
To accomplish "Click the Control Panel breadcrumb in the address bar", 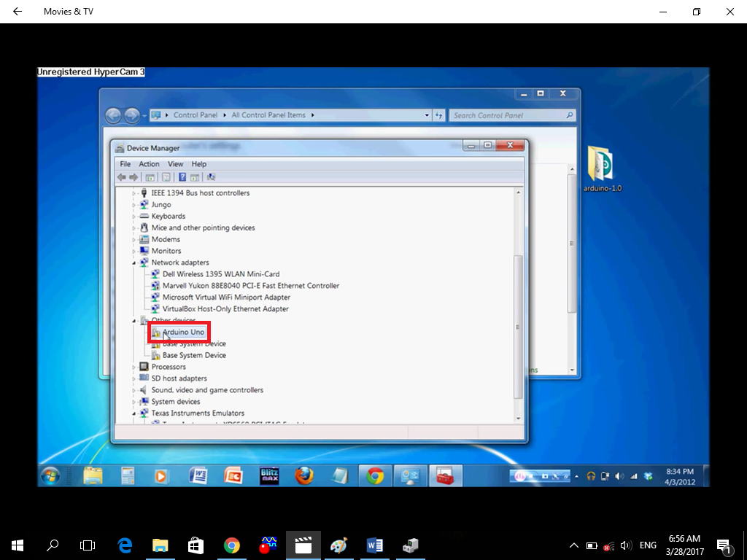I will 196,115.
